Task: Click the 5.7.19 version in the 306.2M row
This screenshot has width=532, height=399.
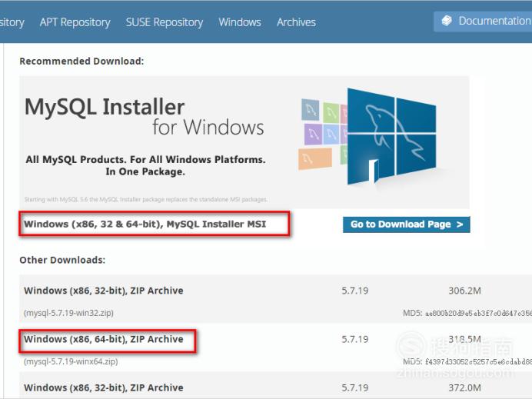Action: coord(355,291)
